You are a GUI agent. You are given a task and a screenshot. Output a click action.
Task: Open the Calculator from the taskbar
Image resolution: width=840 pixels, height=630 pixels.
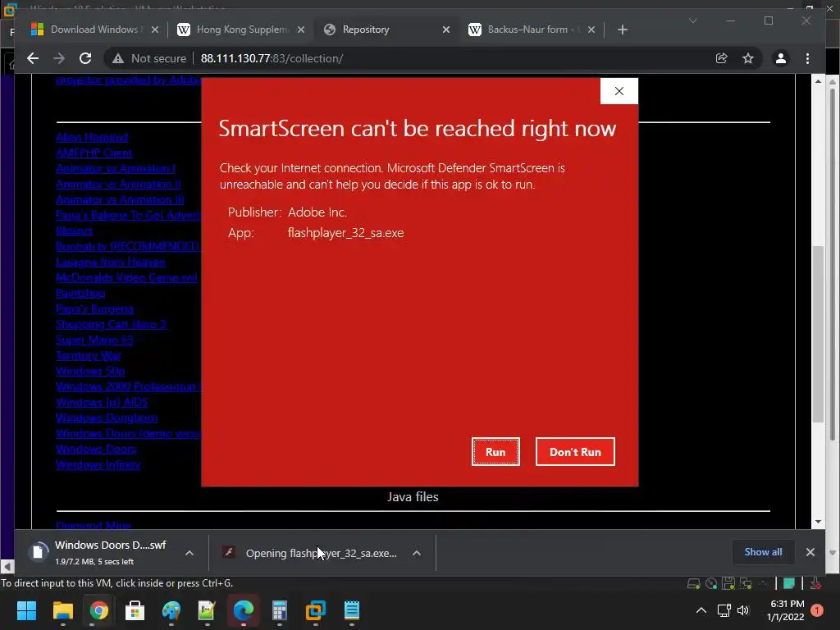point(279,610)
